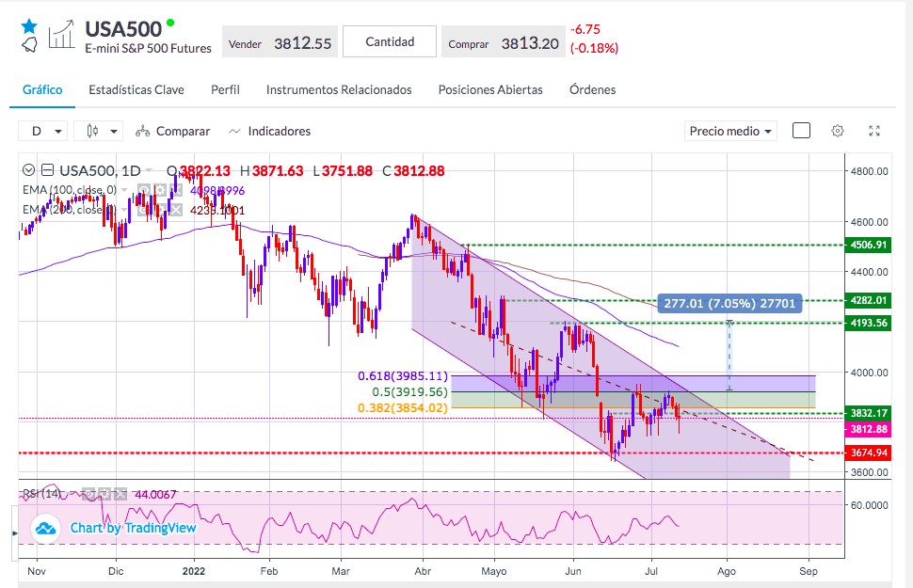Click the Cantidad quantity input field
This screenshot has width=913, height=588.
point(390,41)
